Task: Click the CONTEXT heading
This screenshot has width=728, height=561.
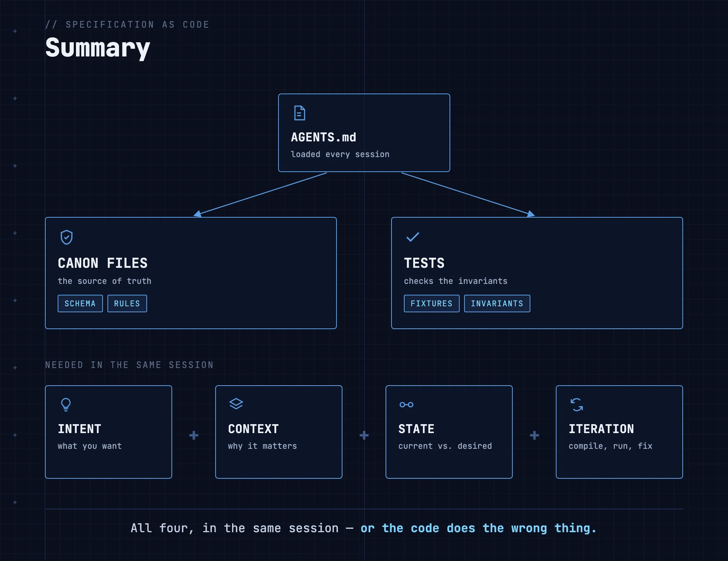Action: [254, 429]
